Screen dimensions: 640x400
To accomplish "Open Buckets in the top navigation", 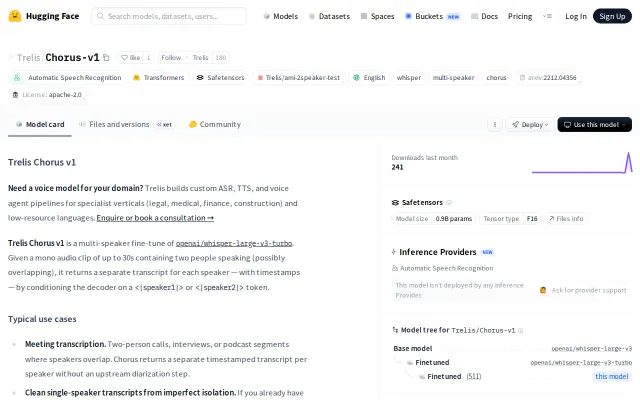I will 432,16.
